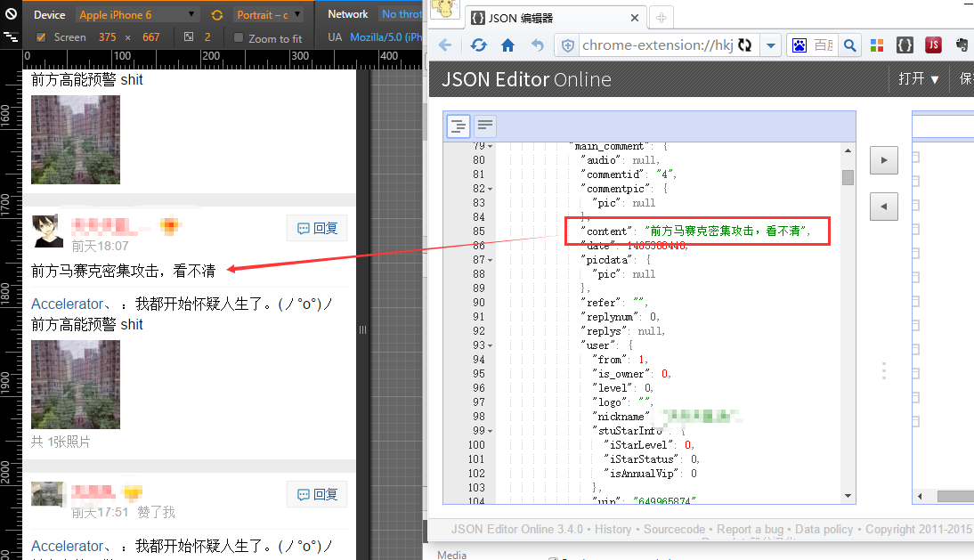974x560 pixels.
Task: Open the media queries inspector icon
Action: click(x=12, y=37)
